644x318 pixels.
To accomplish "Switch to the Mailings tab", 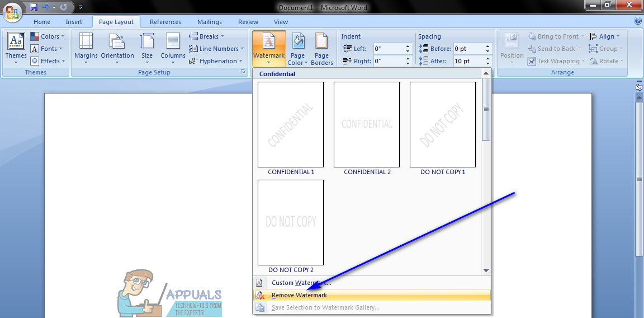I will pyautogui.click(x=210, y=22).
